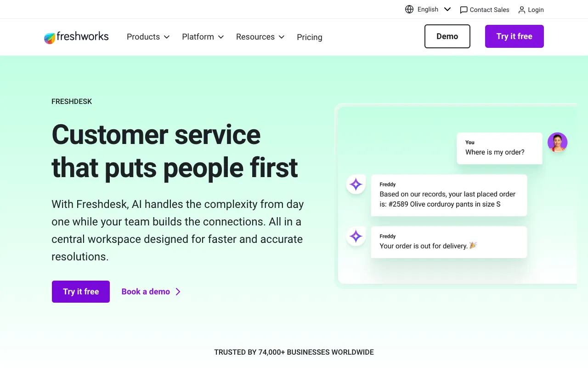
Task: Click the arrow chevron beside Book a demo
Action: tap(178, 292)
